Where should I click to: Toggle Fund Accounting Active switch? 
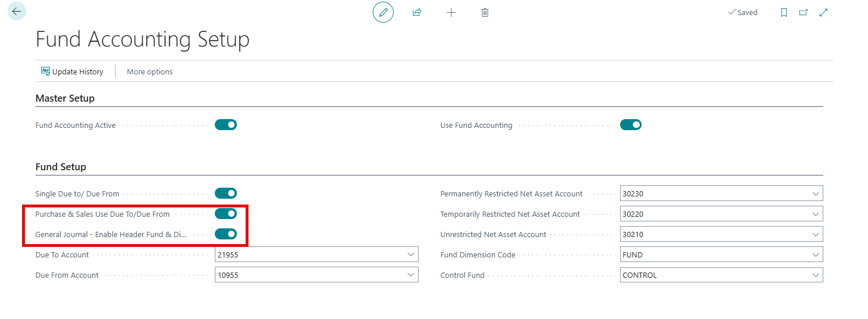tap(226, 124)
